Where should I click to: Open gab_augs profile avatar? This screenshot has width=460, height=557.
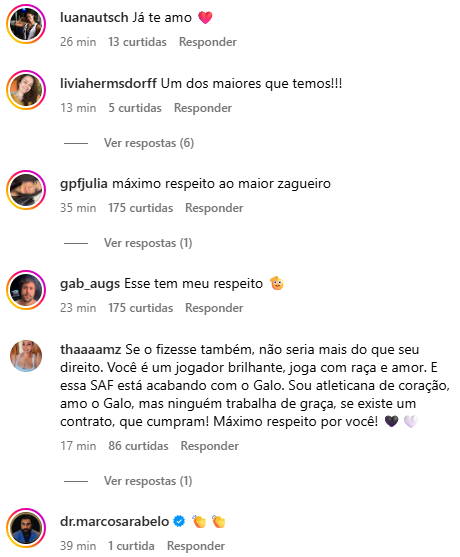26,290
